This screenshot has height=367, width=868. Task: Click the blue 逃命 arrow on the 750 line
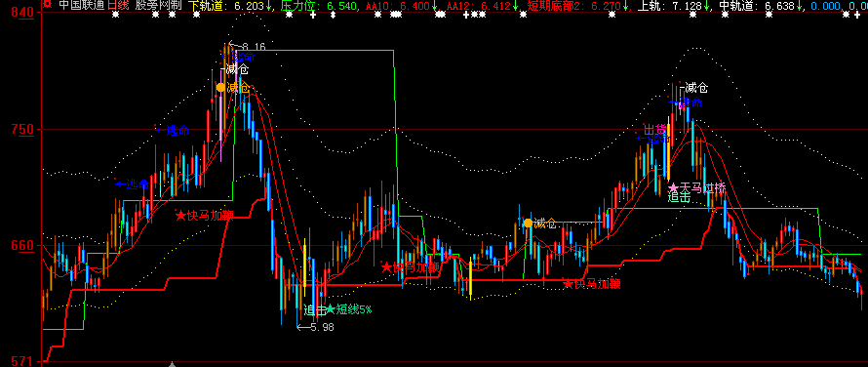pos(161,130)
